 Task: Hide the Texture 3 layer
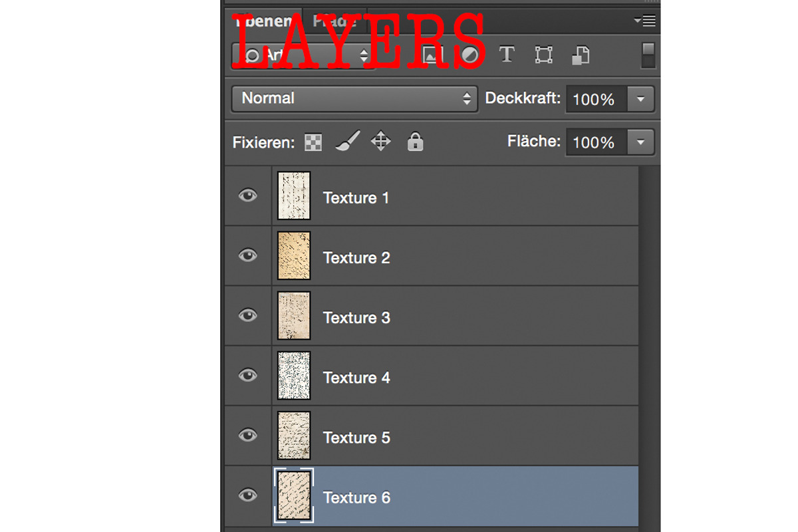click(x=248, y=315)
